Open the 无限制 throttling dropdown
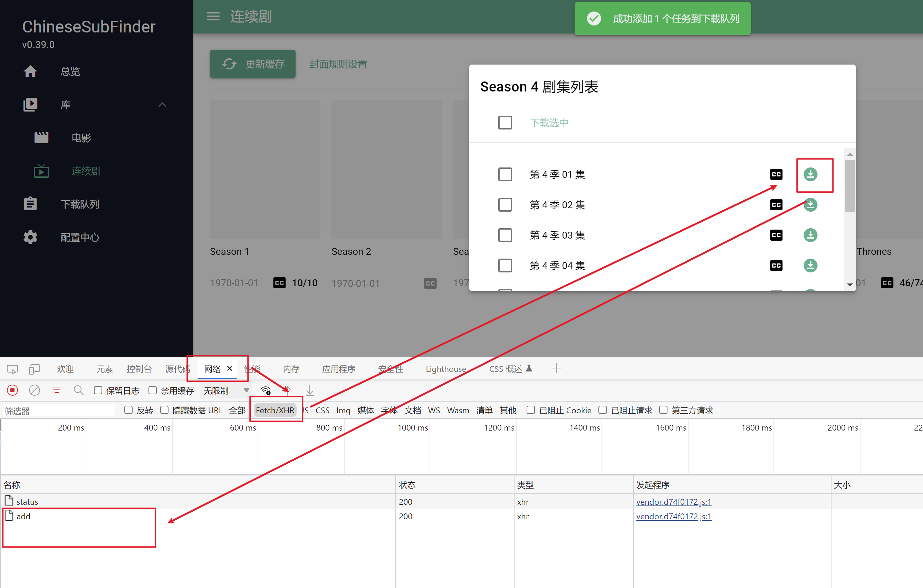 point(226,391)
